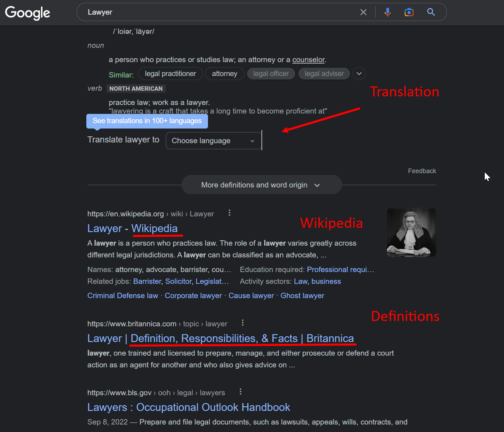The image size is (504, 432).
Task: Search by image with the camera icon
Action: 409,12
